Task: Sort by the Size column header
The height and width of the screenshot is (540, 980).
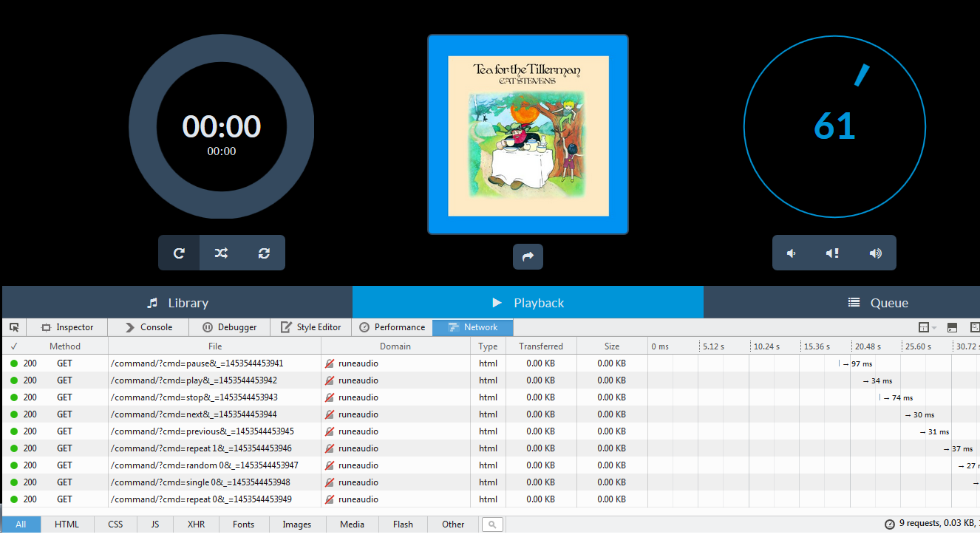Action: coord(612,346)
